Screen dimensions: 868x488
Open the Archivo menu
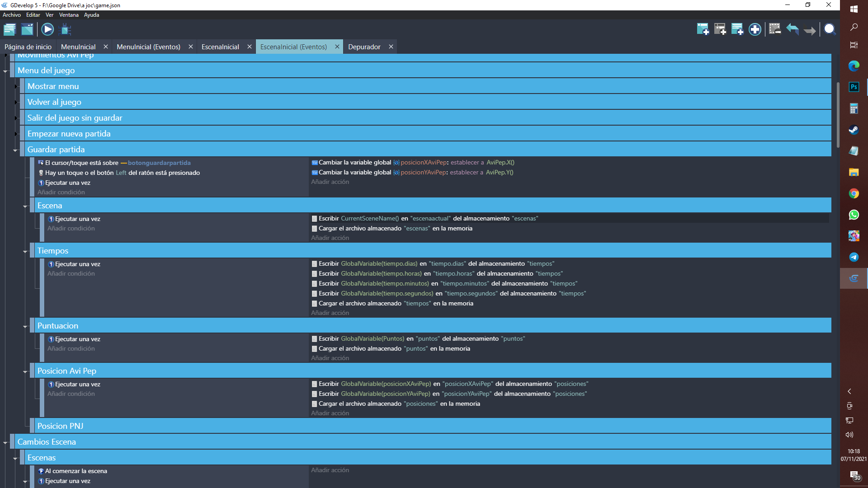(12, 15)
